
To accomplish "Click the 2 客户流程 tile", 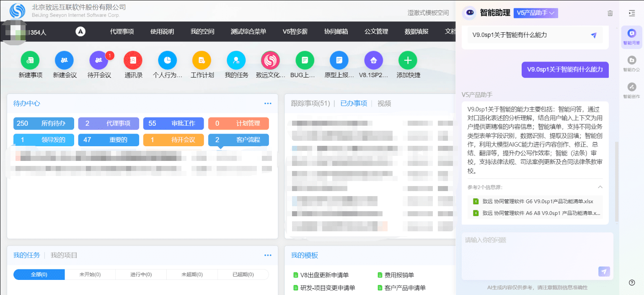I will click(x=238, y=140).
